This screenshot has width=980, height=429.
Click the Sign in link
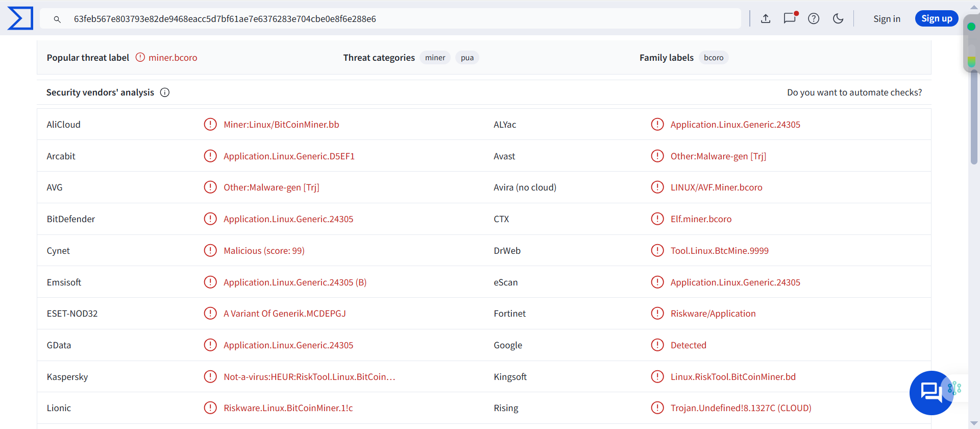click(x=887, y=19)
